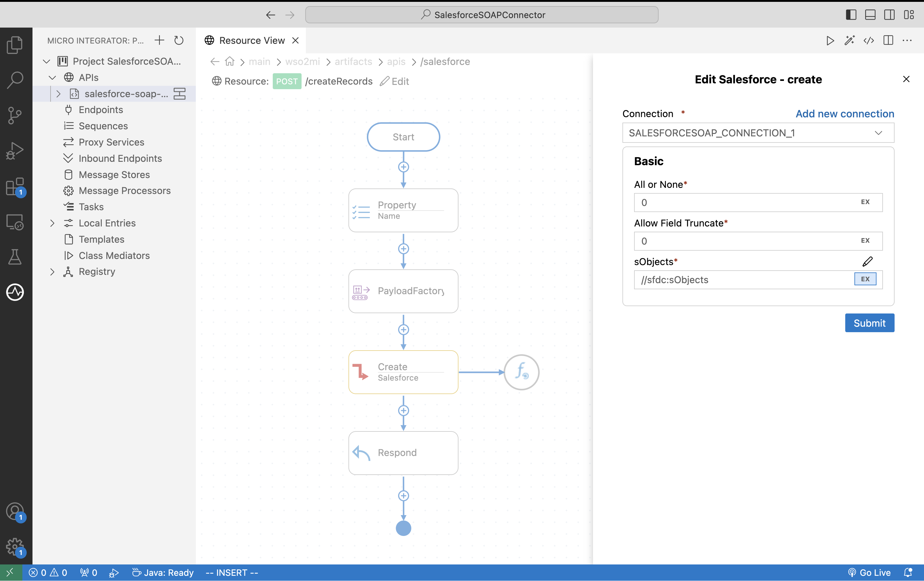Open Source Control view in activity bar
This screenshot has width=924, height=581.
click(x=15, y=115)
